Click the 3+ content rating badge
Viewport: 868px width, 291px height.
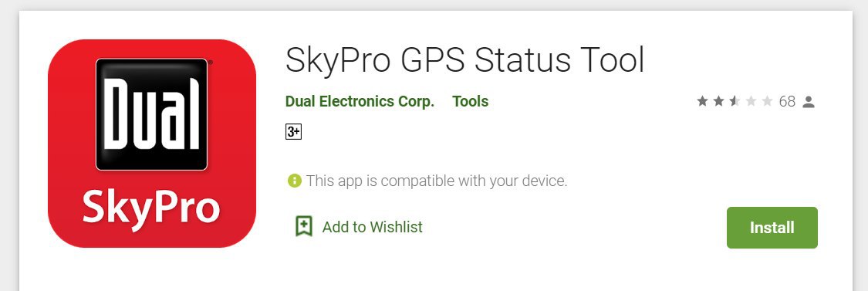pyautogui.click(x=293, y=132)
